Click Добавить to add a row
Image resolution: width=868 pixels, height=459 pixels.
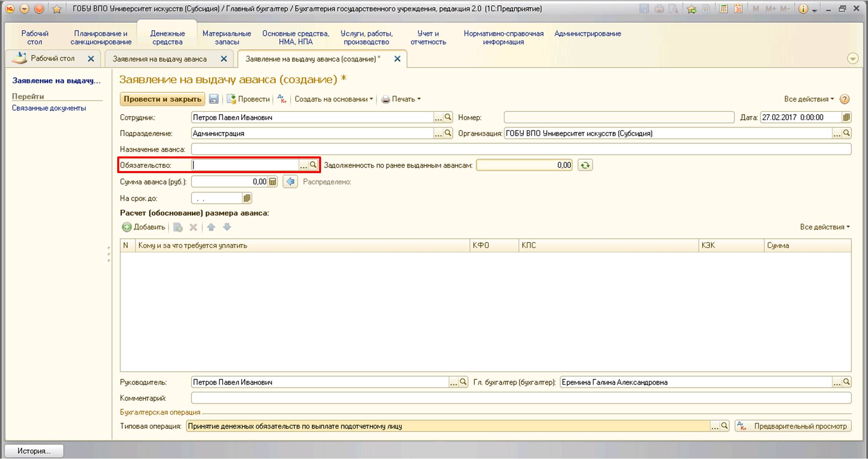tap(144, 227)
